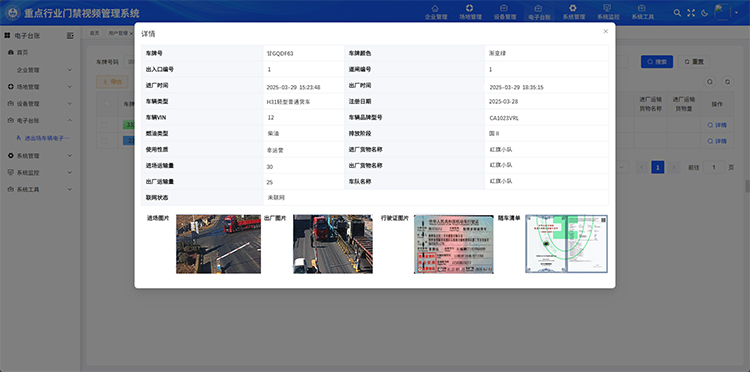This screenshot has height=372, width=750.
Task: Open the 行驶证图片 license thumbnail
Action: (453, 244)
